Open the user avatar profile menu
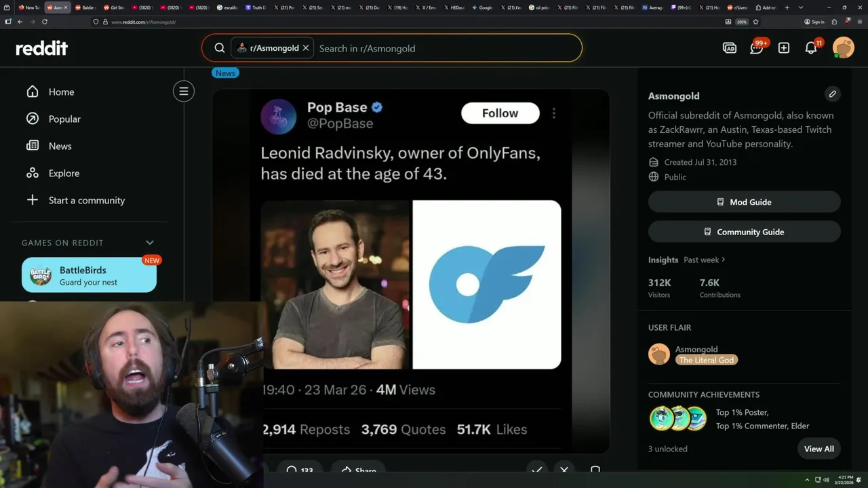868x488 pixels. (x=844, y=48)
